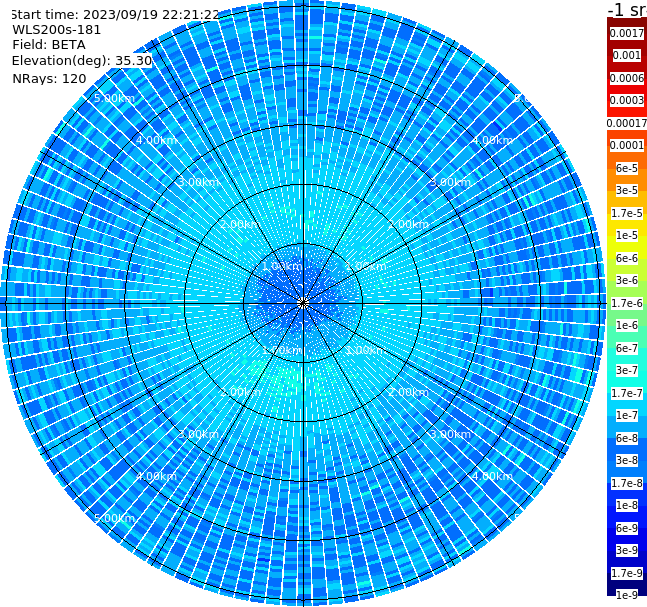Click the 5.00km range label in southwest quadrant
The height and width of the screenshot is (607, 647).
[114, 518]
